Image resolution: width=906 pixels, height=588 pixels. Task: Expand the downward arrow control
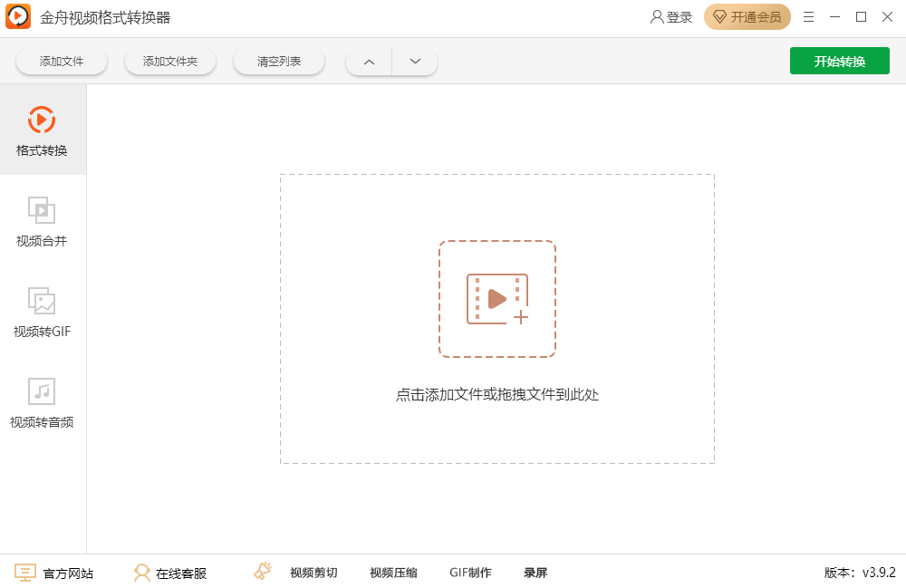415,61
